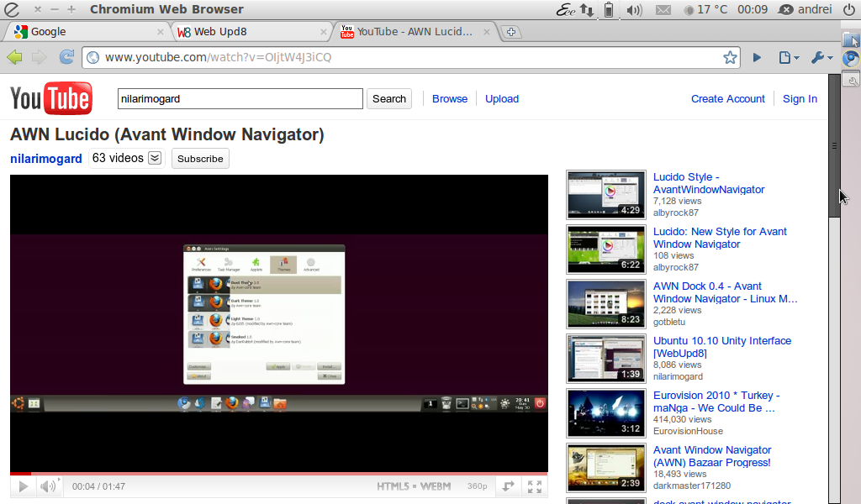Mute the video volume
This screenshot has width=861, height=504.
(x=48, y=486)
